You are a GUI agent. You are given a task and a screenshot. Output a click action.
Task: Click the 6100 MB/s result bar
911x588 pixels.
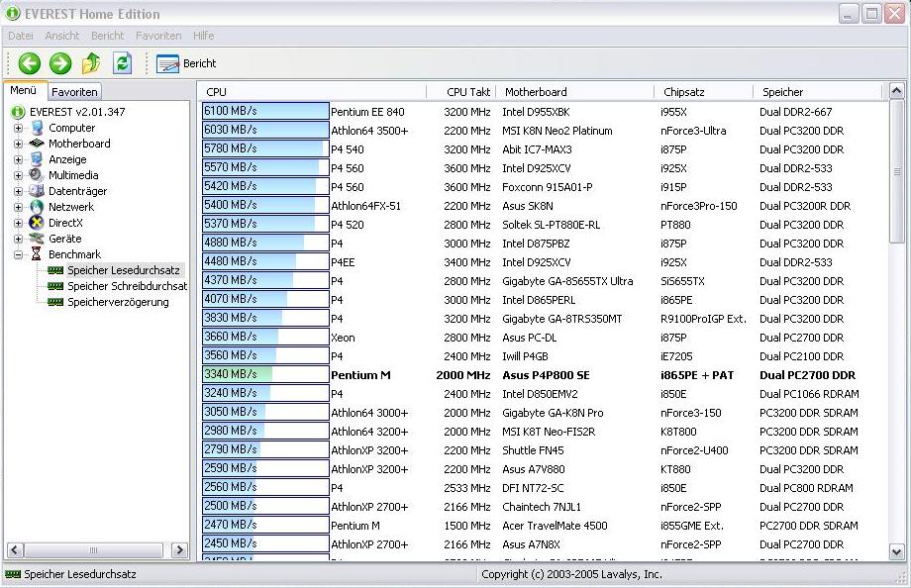pyautogui.click(x=265, y=111)
